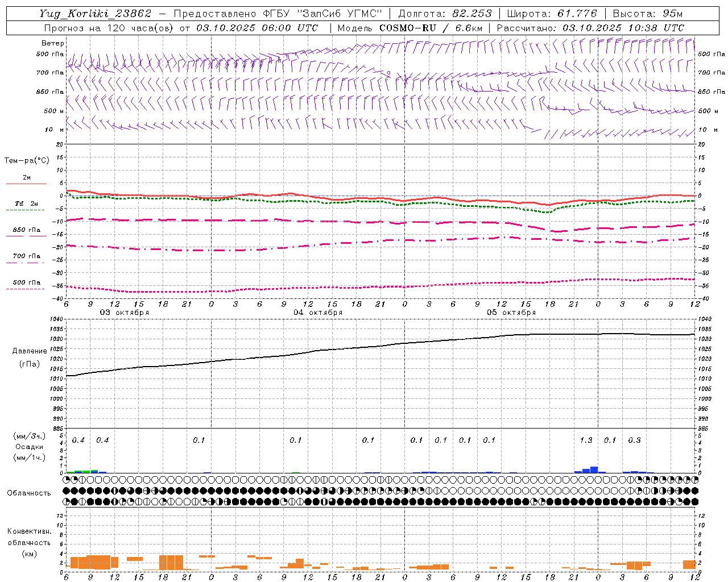
Task: Select forecast start time 03.10.2025 06:00 UTC
Action: click(257, 28)
